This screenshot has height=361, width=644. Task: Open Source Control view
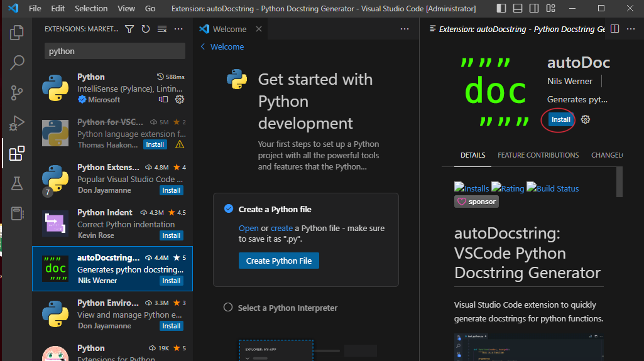click(17, 93)
